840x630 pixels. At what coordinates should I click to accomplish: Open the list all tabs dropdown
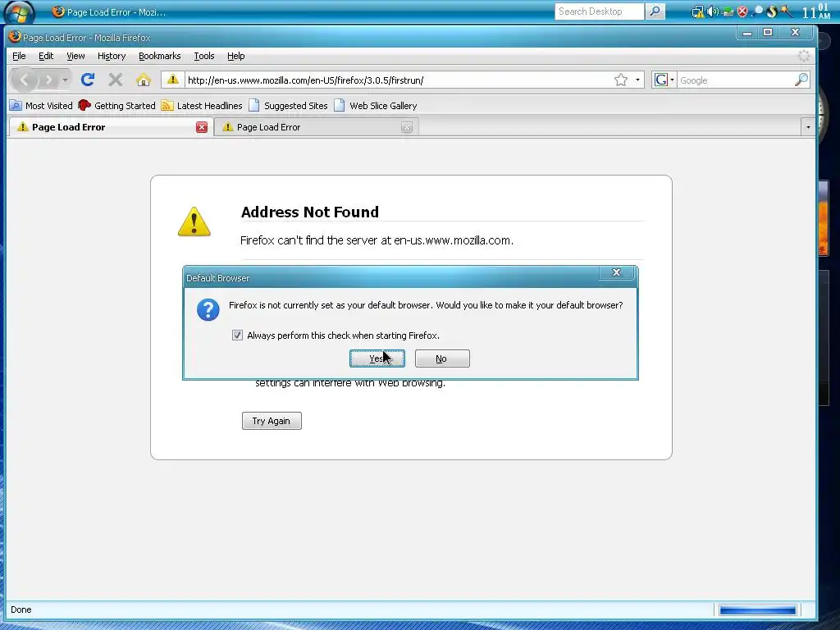(x=808, y=127)
